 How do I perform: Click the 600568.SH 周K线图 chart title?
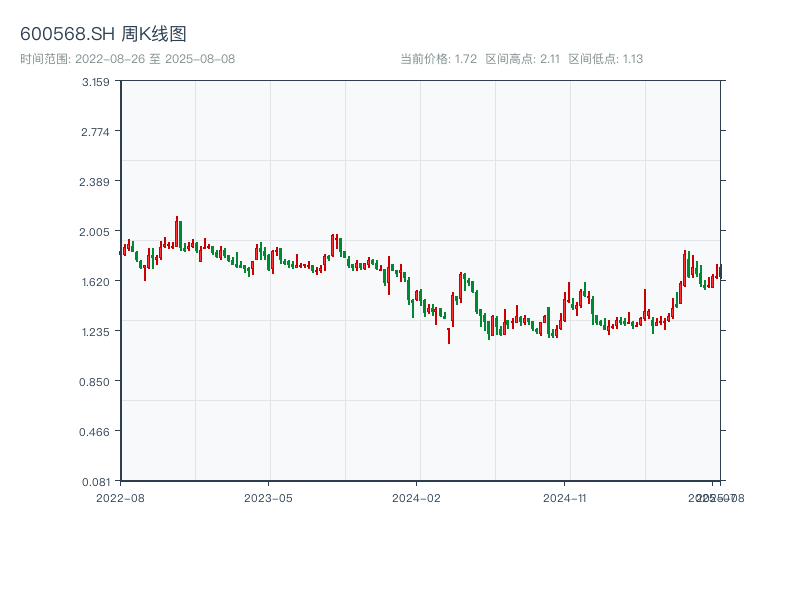click(x=103, y=35)
